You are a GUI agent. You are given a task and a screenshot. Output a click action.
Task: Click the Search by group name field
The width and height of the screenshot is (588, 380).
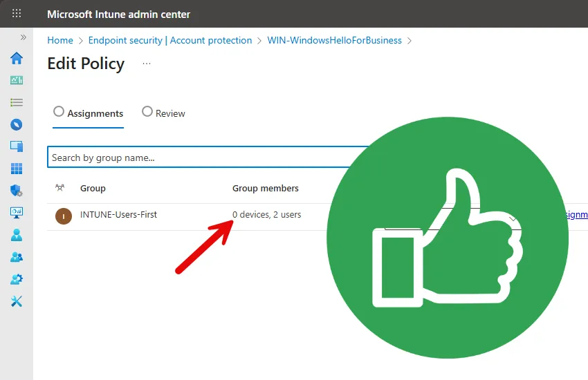(208, 158)
